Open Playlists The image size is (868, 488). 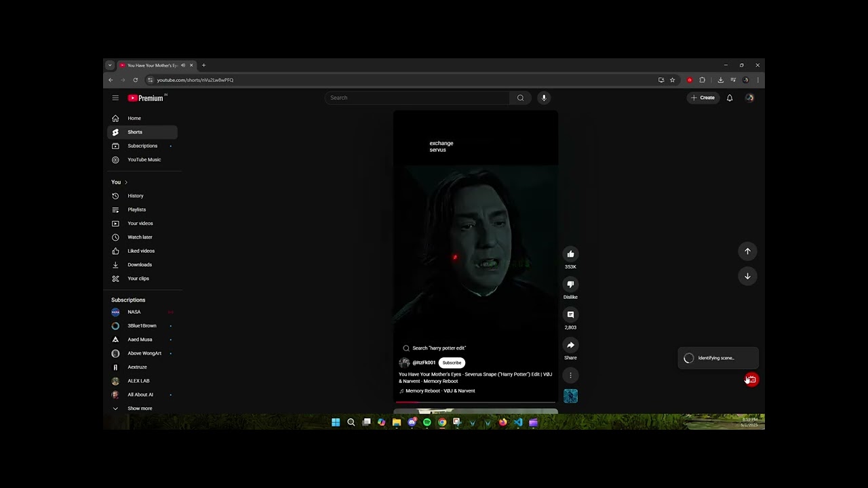point(142,209)
